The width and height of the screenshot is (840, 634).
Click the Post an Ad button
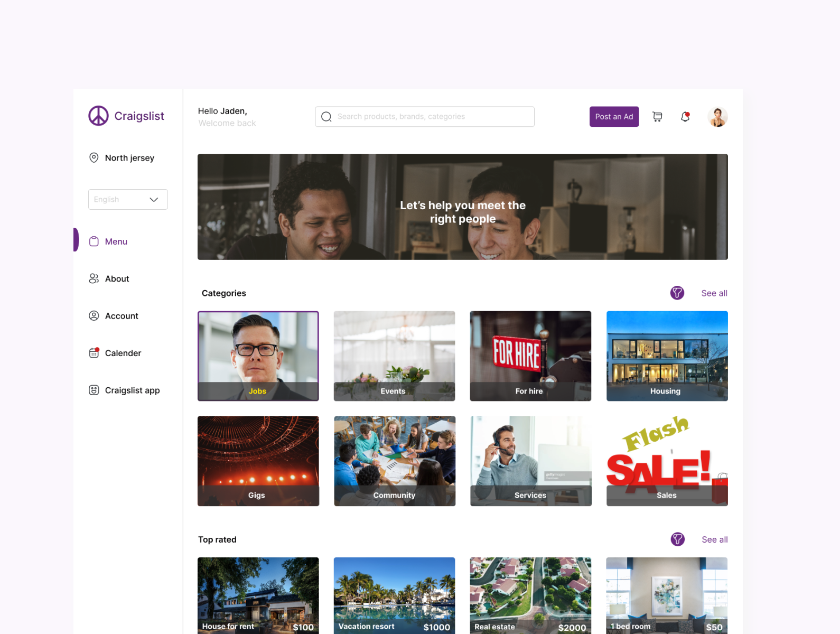click(x=614, y=117)
